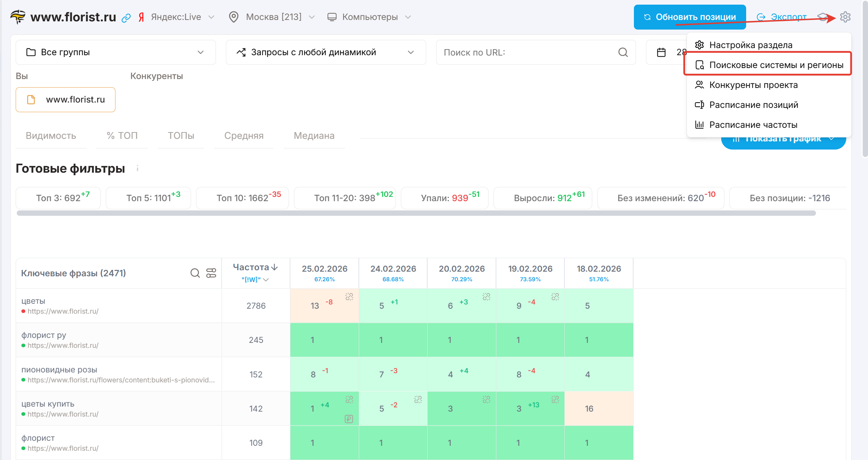Click the info icon next to Готовые фильтры
The height and width of the screenshot is (460, 868).
(x=138, y=168)
